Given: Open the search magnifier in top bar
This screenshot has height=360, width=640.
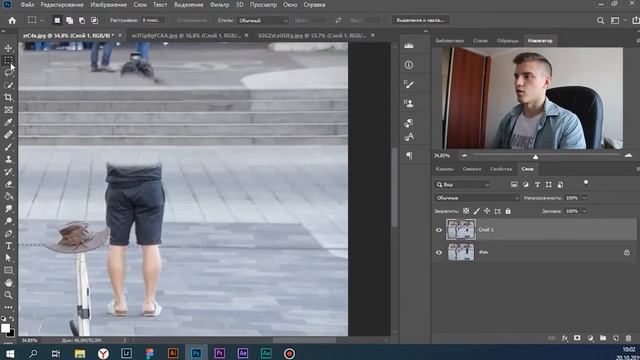Looking at the screenshot, I should click(x=600, y=20).
